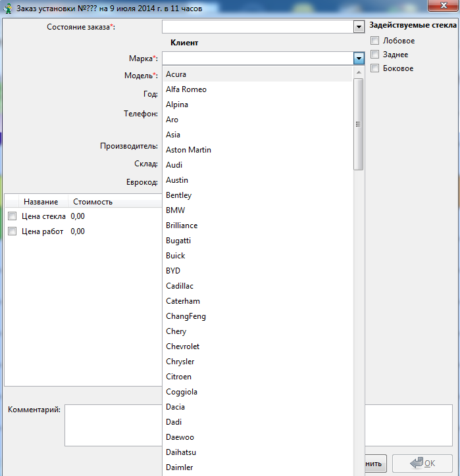Image resolution: width=460 pixels, height=476 pixels.
Task: Choose Coggiola in the brand list
Action: 258,392
